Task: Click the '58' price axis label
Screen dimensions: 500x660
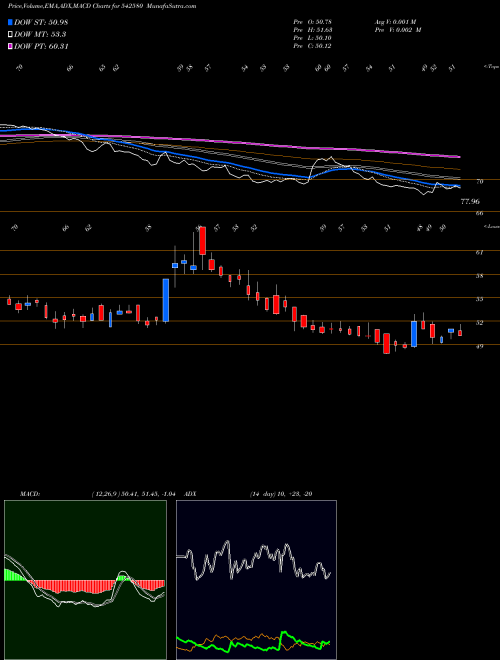Action: (x=480, y=276)
